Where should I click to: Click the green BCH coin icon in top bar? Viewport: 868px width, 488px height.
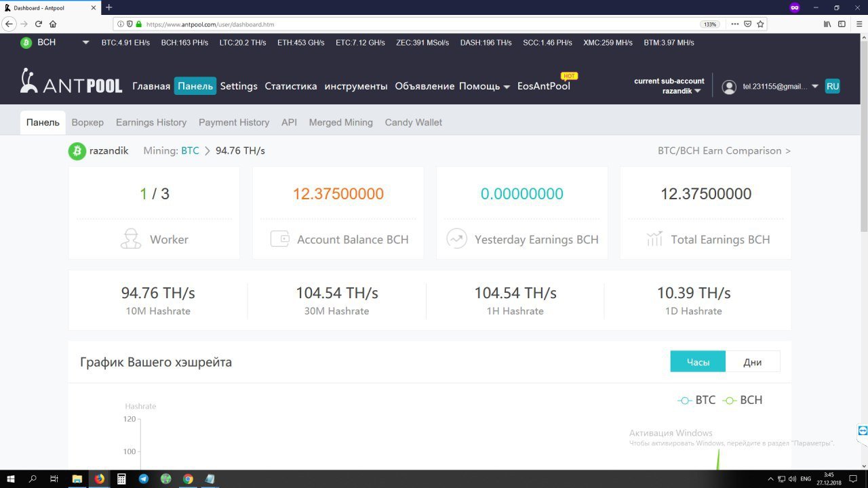click(26, 43)
